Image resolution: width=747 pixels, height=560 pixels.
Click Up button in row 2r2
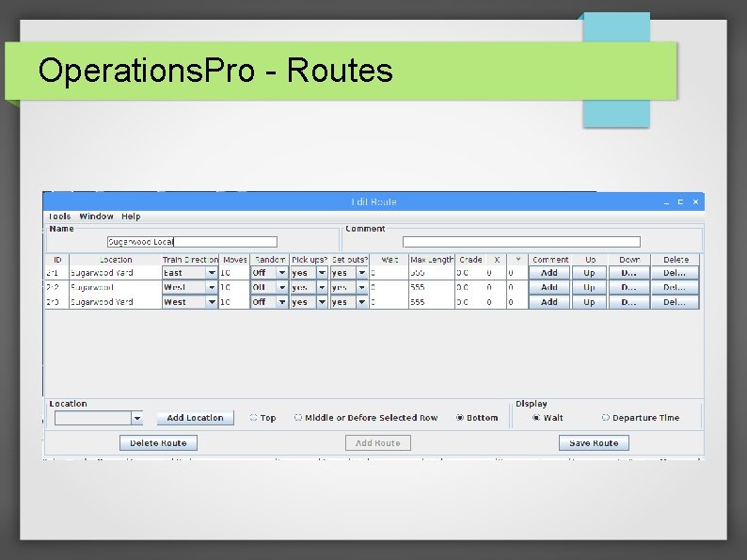point(589,287)
